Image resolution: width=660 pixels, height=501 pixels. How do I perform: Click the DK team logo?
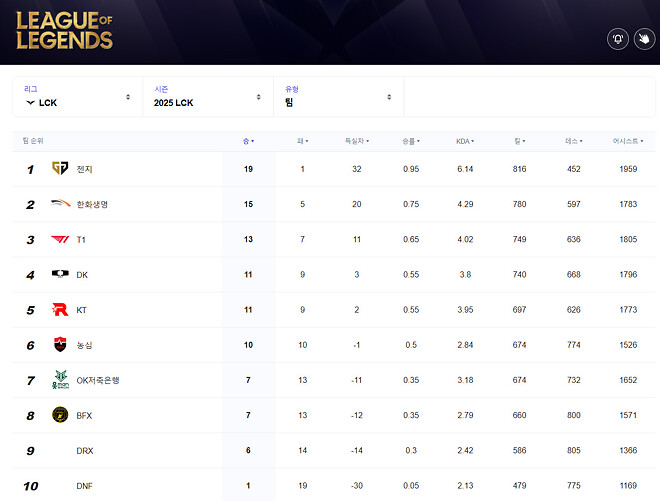pos(60,275)
